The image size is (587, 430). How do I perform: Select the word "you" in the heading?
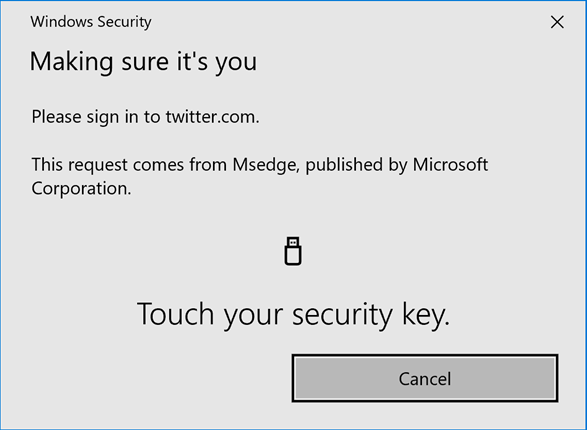pos(236,64)
